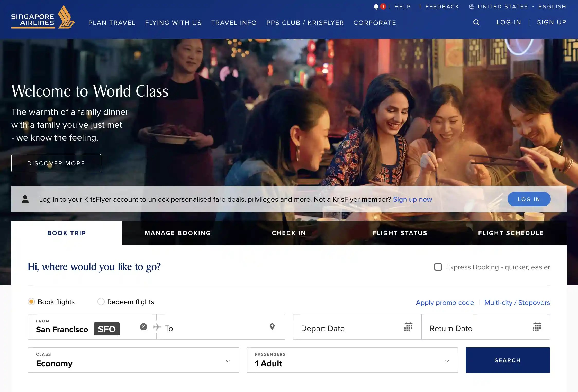
Task: Expand the Class Economy dropdown
Action: click(133, 360)
